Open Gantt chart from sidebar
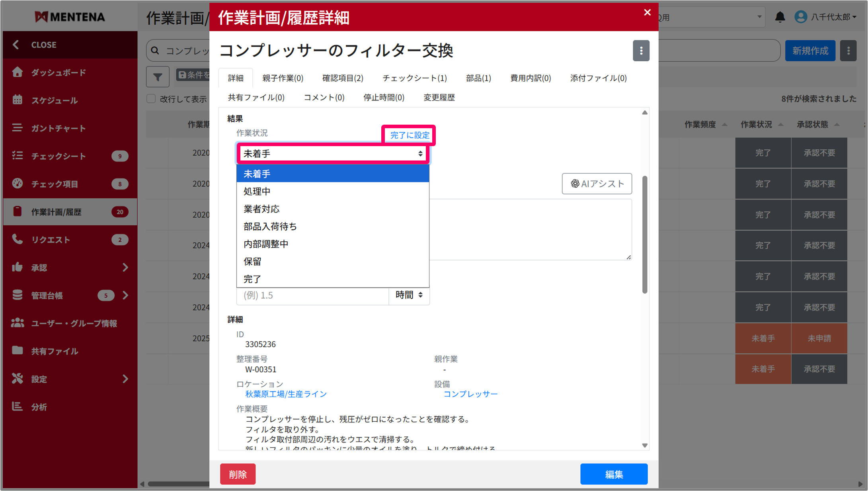The image size is (868, 491). 58,128
